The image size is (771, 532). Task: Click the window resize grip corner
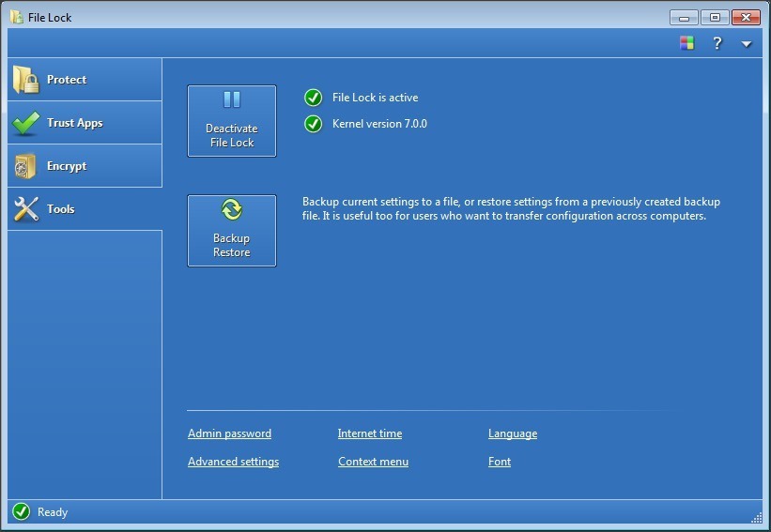pos(757,517)
